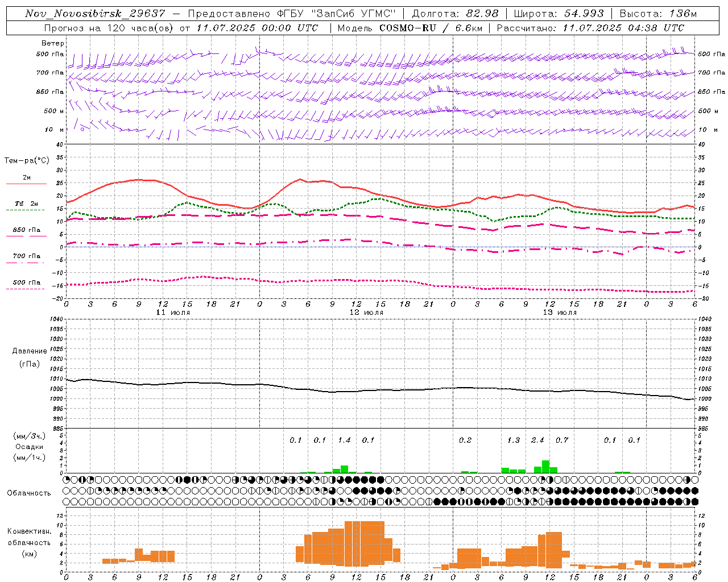Click the 12 июля date label

[366, 313]
